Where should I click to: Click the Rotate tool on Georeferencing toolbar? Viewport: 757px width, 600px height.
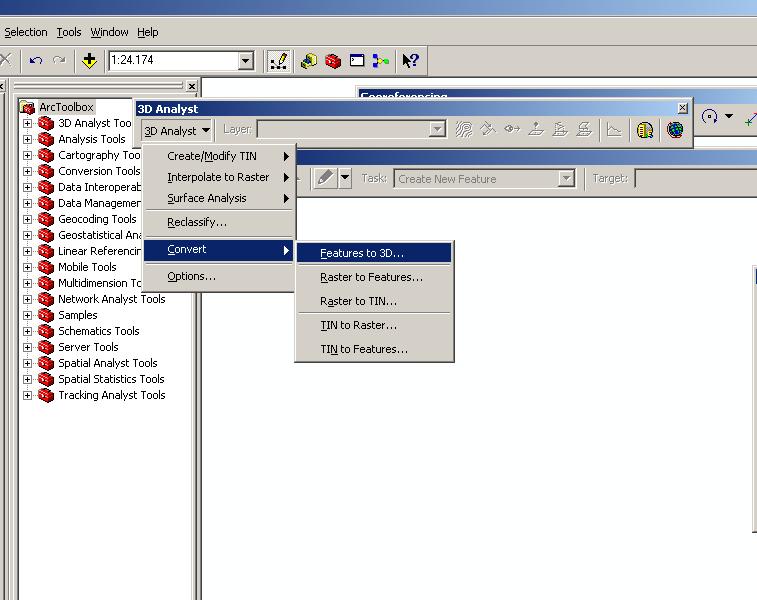tap(709, 116)
